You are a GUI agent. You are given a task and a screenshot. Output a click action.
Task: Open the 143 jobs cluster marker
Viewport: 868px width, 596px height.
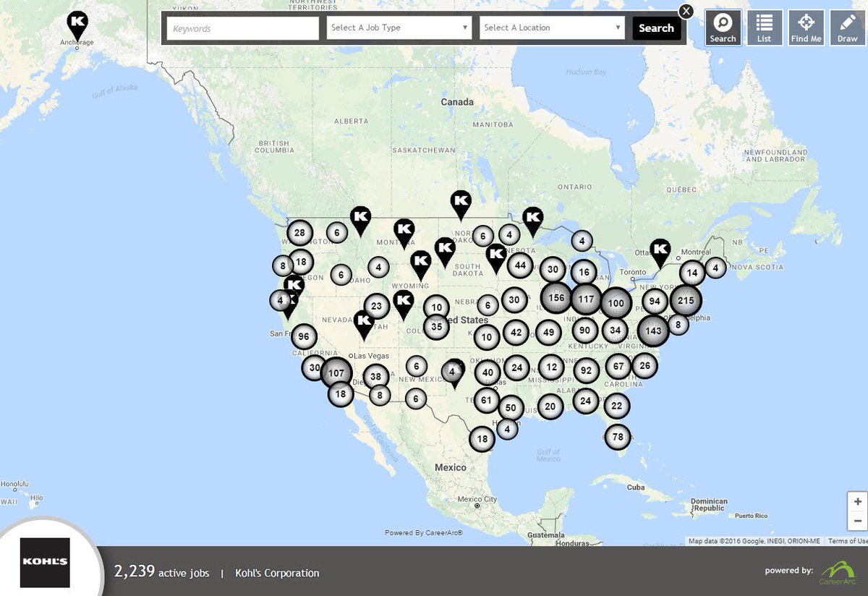coord(653,331)
